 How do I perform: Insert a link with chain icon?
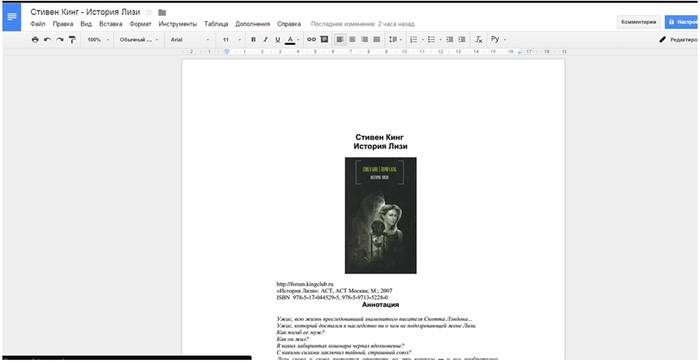[311, 40]
